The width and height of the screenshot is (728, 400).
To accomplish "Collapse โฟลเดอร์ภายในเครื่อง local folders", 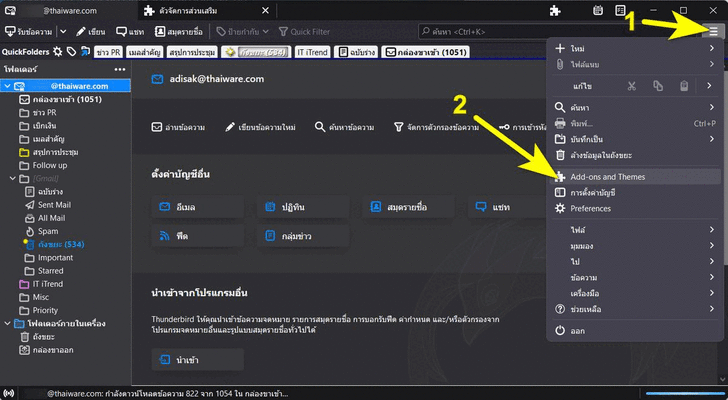I will [x=7, y=323].
